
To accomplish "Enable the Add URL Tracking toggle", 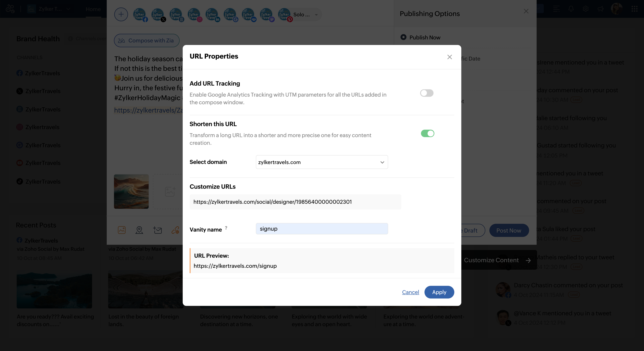I will [x=427, y=93].
